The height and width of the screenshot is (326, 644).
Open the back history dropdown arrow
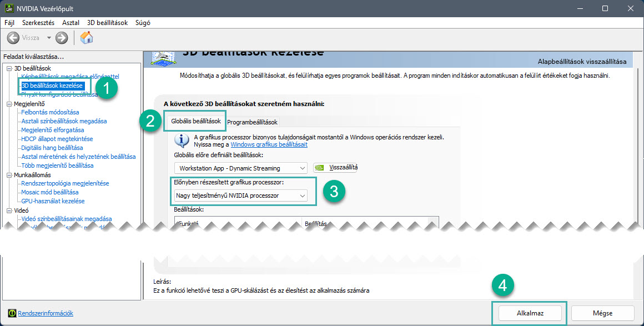49,38
